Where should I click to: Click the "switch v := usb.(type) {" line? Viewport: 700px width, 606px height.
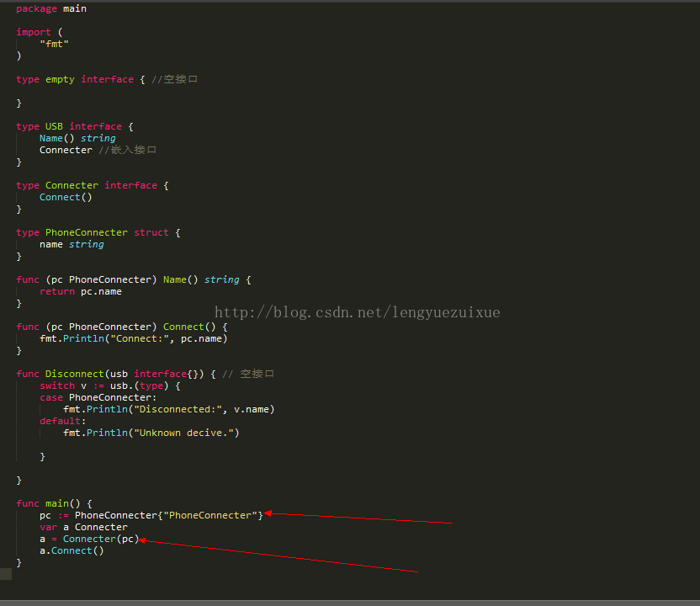[110, 385]
